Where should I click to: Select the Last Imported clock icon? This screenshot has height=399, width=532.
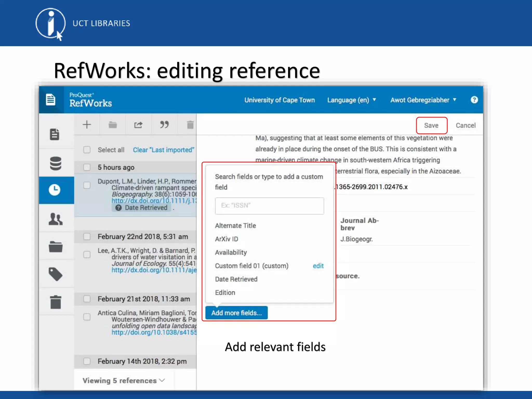55,190
